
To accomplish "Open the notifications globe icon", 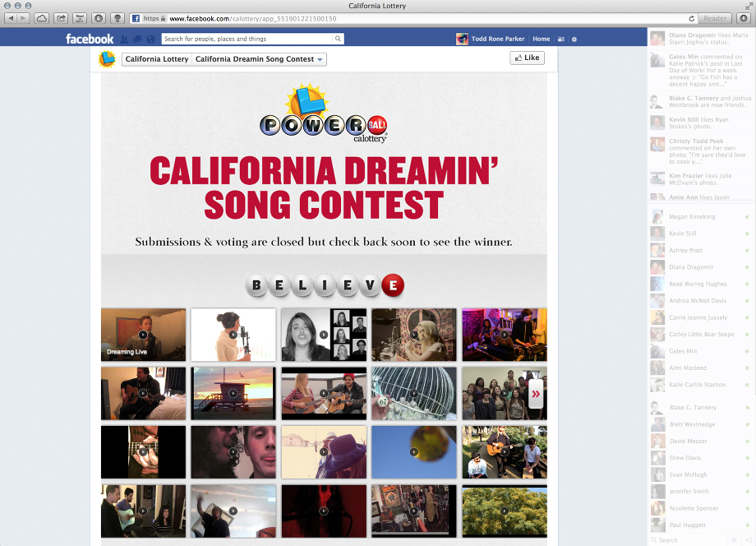I will [150, 39].
